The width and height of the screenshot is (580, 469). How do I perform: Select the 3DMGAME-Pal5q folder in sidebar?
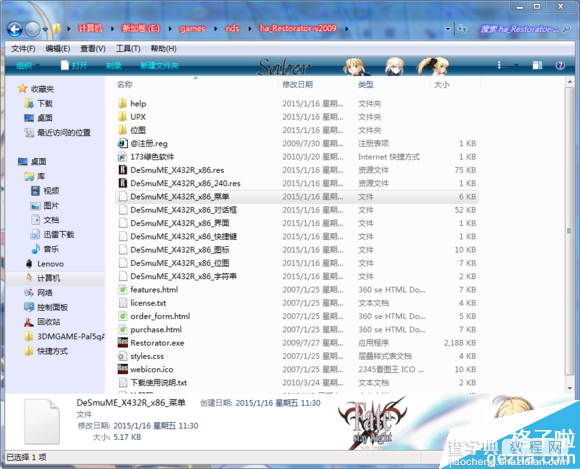coord(65,336)
